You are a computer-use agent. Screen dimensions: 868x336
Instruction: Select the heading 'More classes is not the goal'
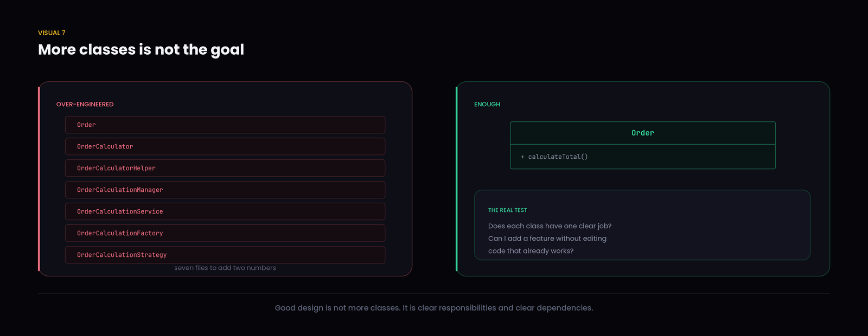click(141, 50)
